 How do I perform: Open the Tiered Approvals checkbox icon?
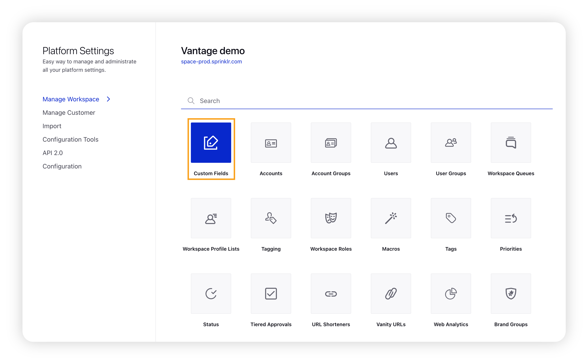tap(271, 293)
